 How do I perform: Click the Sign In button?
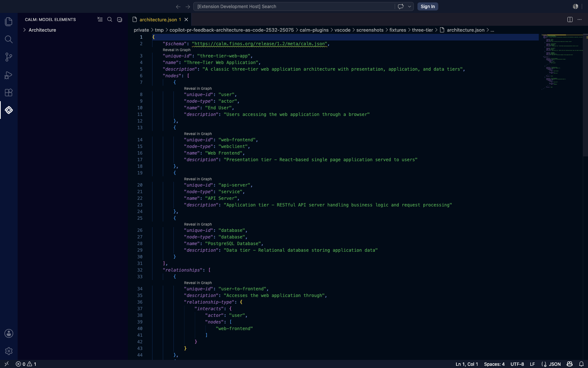pos(428,7)
